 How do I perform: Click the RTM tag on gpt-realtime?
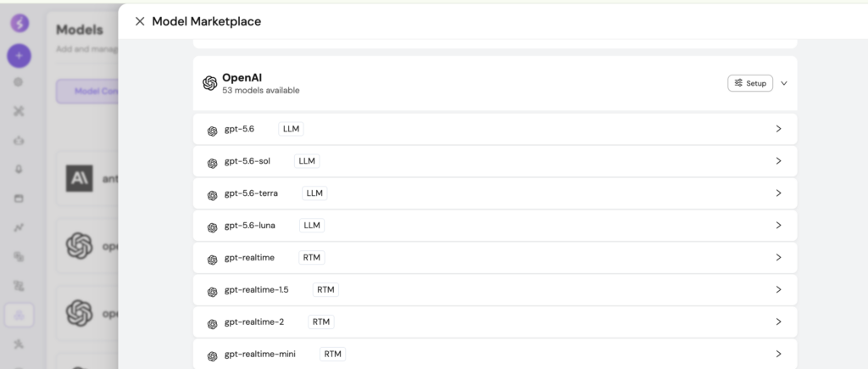tap(312, 258)
